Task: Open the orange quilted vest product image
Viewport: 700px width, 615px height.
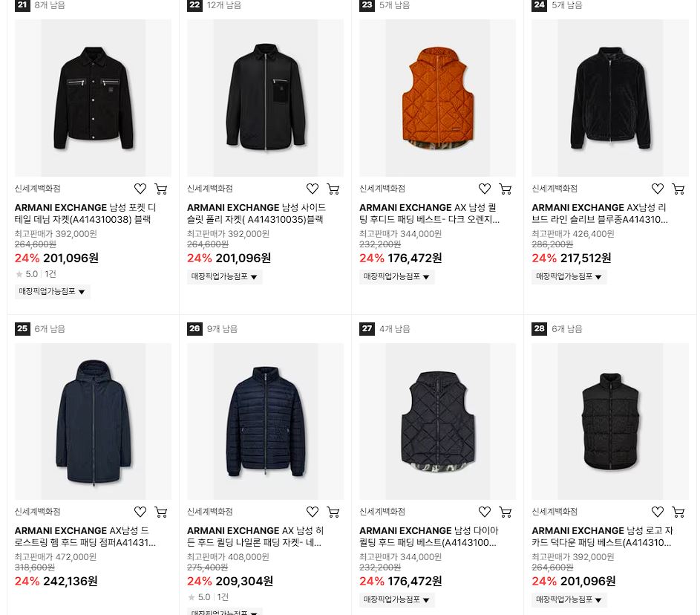Action: (437, 98)
